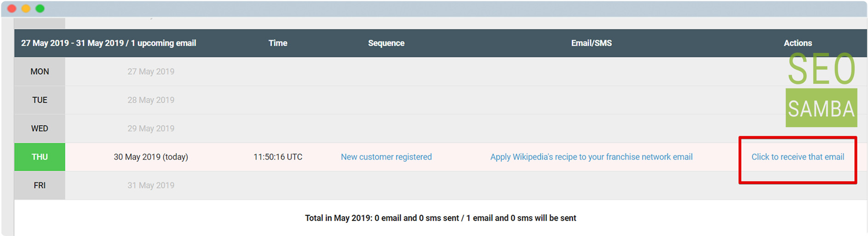This screenshot has height=236, width=868.
Task: Select the WED day cell
Action: (x=40, y=129)
